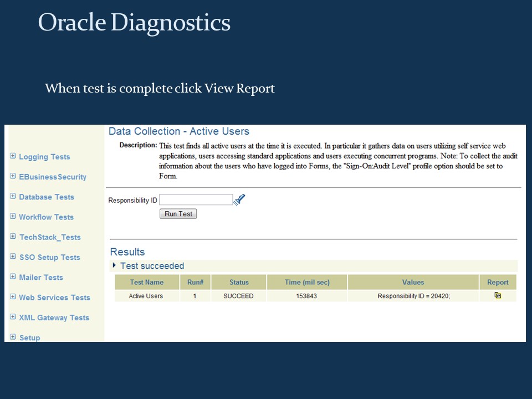Click the plus icon beside Setup
The image size is (532, 399).
tap(12, 337)
